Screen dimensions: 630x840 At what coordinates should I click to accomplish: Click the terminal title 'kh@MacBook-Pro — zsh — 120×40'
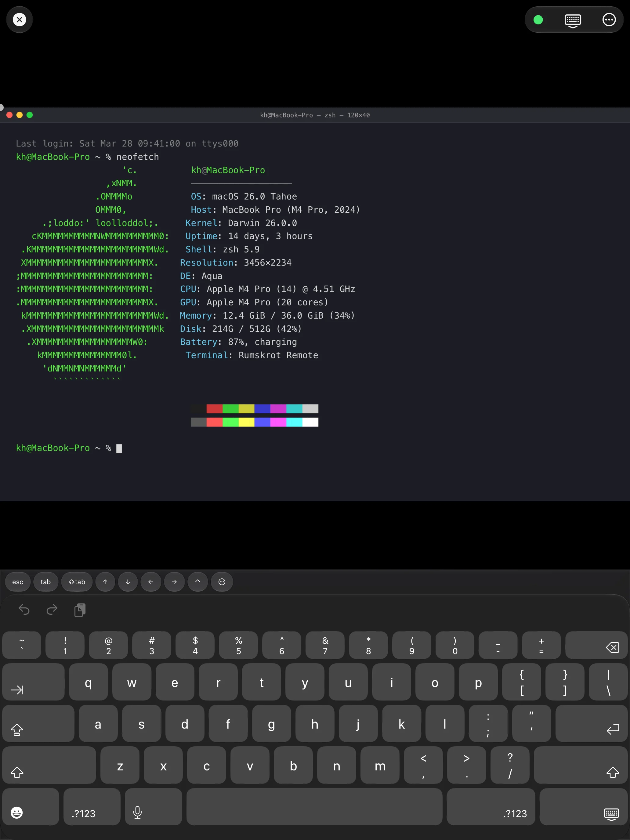point(315,115)
